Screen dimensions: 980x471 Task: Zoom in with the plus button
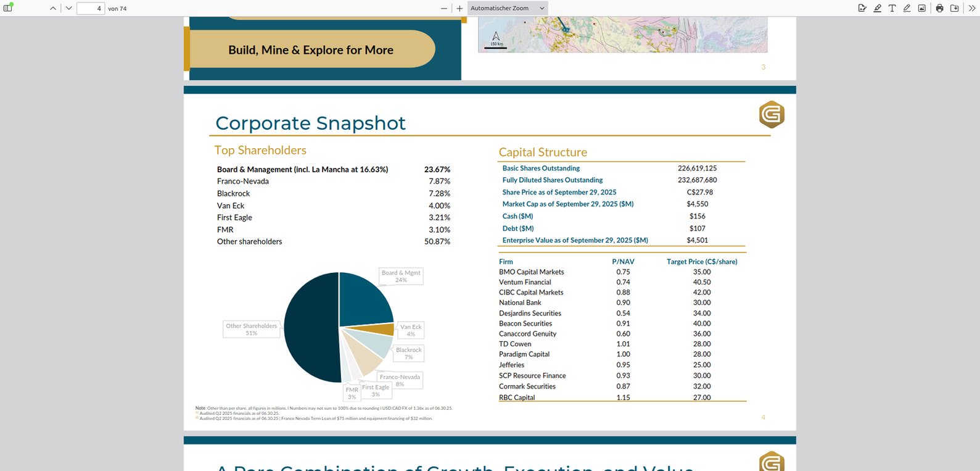(x=459, y=9)
